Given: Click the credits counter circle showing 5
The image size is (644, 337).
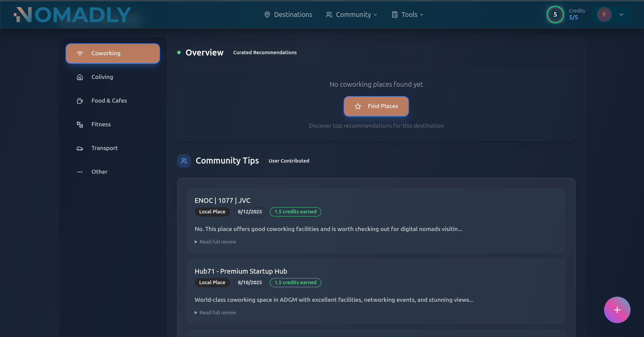Looking at the screenshot, I should coord(555,15).
